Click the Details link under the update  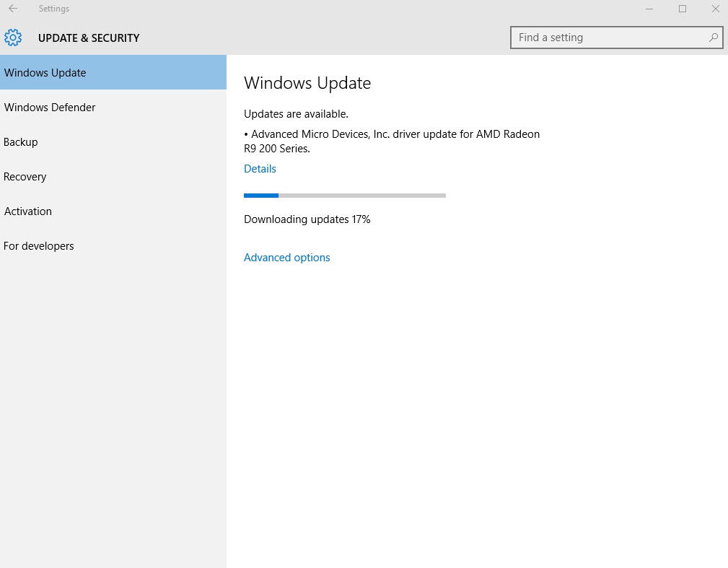pyautogui.click(x=260, y=168)
